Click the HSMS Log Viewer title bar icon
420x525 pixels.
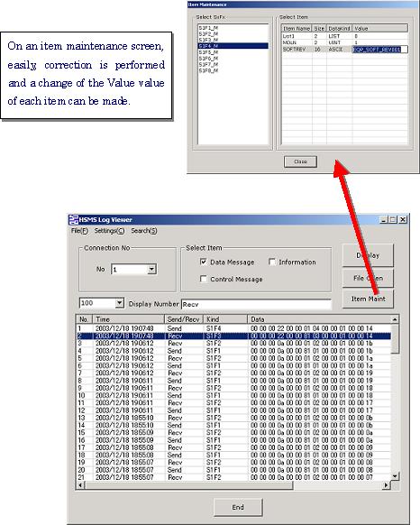[x=73, y=219]
